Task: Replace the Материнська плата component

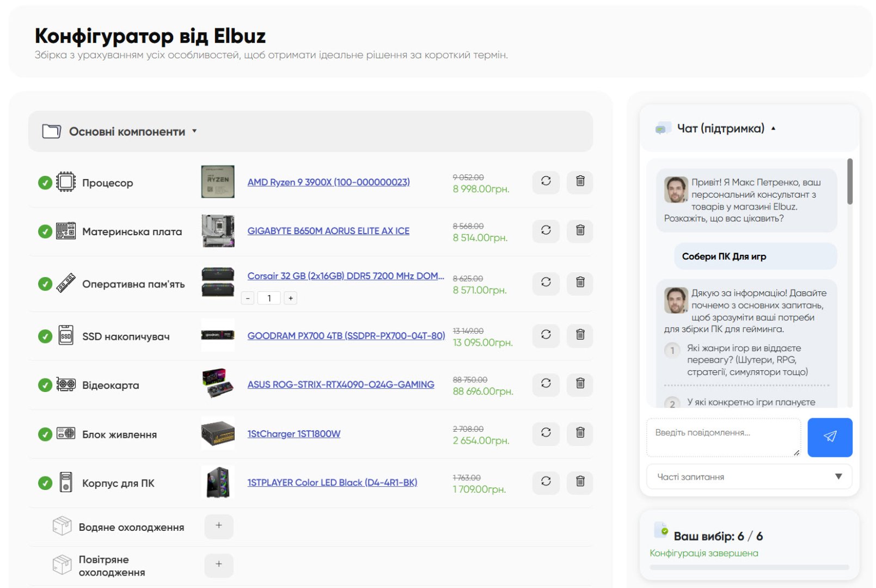Action: point(546,231)
